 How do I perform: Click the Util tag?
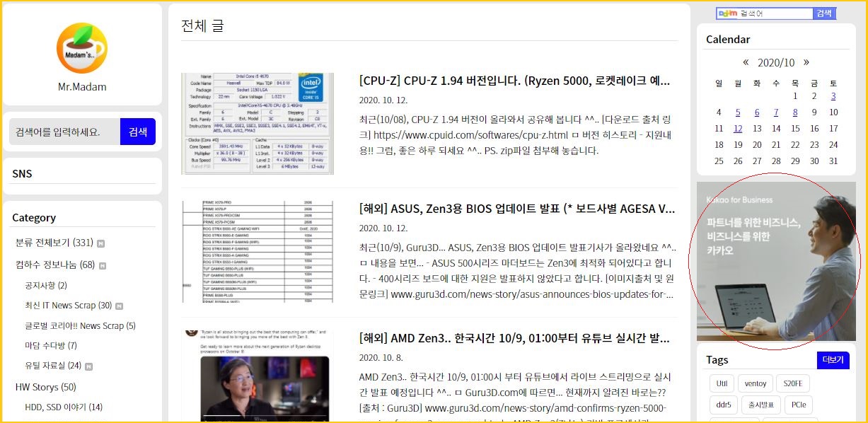[722, 383]
